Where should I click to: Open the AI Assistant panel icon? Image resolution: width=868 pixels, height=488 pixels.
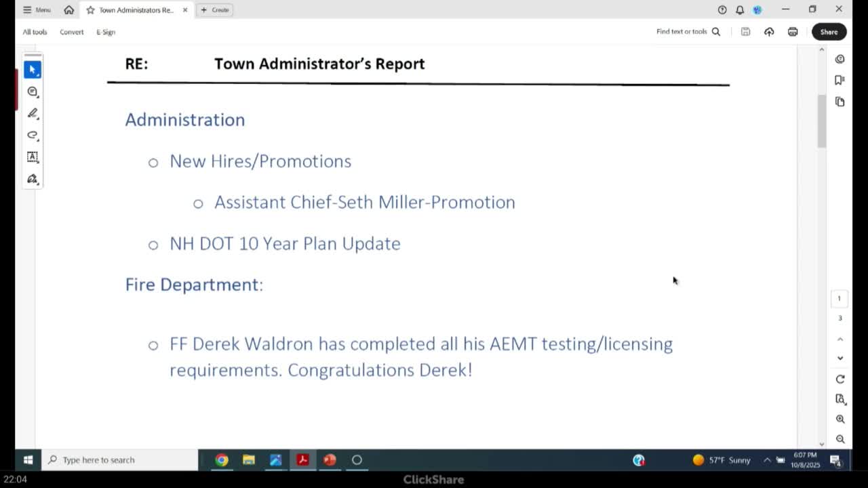pyautogui.click(x=840, y=59)
